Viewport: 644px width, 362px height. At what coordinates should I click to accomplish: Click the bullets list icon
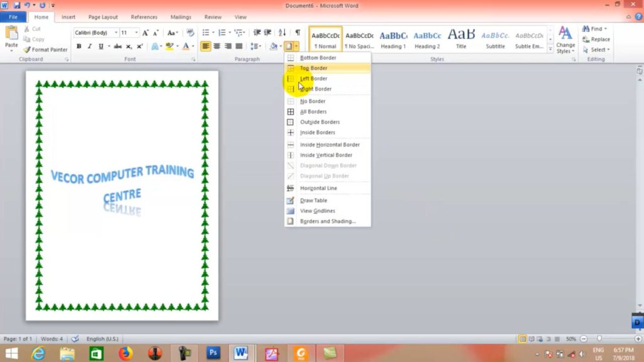[x=206, y=33]
